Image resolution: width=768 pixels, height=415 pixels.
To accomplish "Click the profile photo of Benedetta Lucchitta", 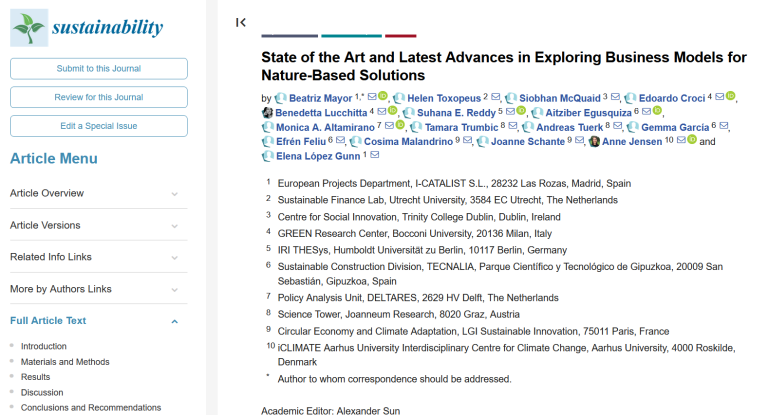I will [267, 112].
